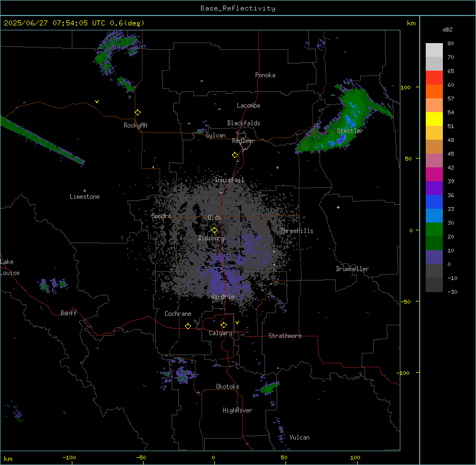Select the pink 42-45 dBZ legend swatch
Screen dimensions: 476x465
click(x=434, y=161)
